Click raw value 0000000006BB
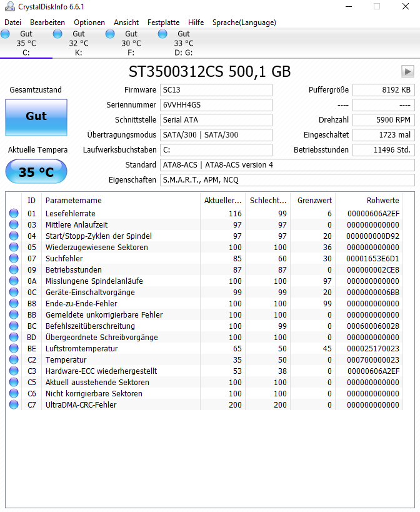Image resolution: width=420 pixels, height=512 pixels. click(x=372, y=293)
